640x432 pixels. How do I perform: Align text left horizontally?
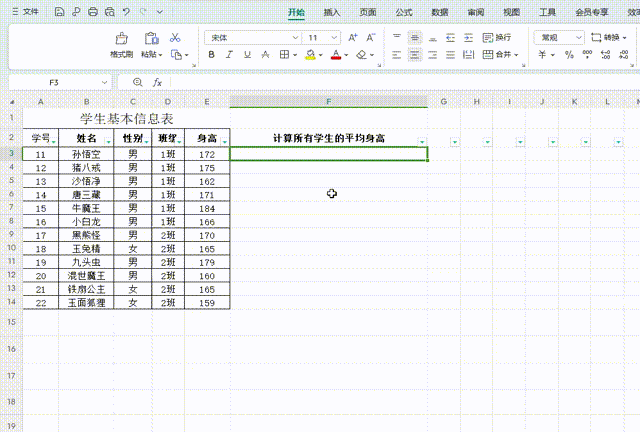[x=397, y=55]
